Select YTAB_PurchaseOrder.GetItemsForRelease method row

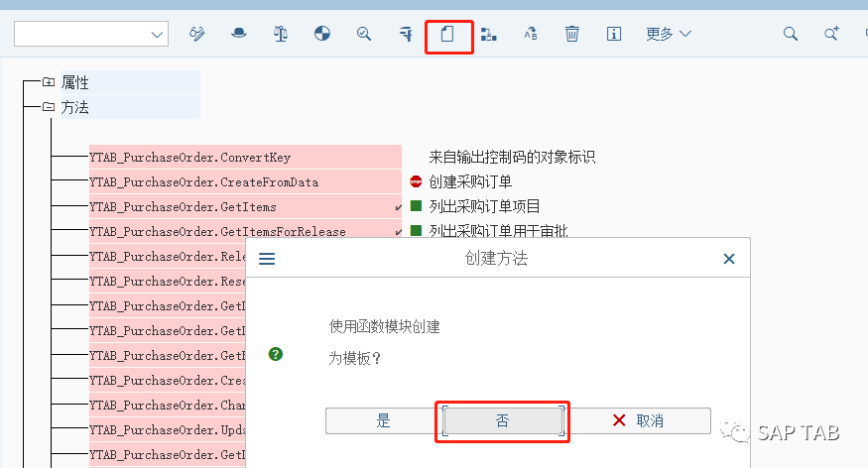coord(245,230)
